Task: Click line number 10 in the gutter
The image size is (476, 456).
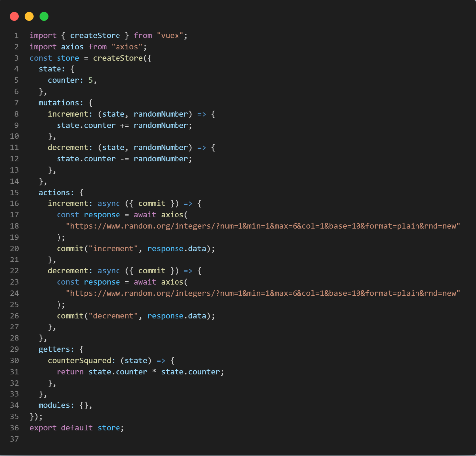Action: click(x=14, y=136)
